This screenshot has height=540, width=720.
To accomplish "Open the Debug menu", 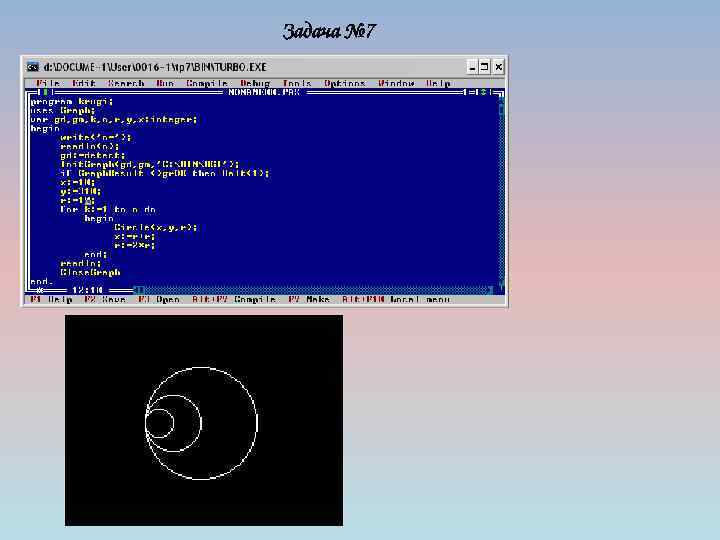I will pos(255,83).
